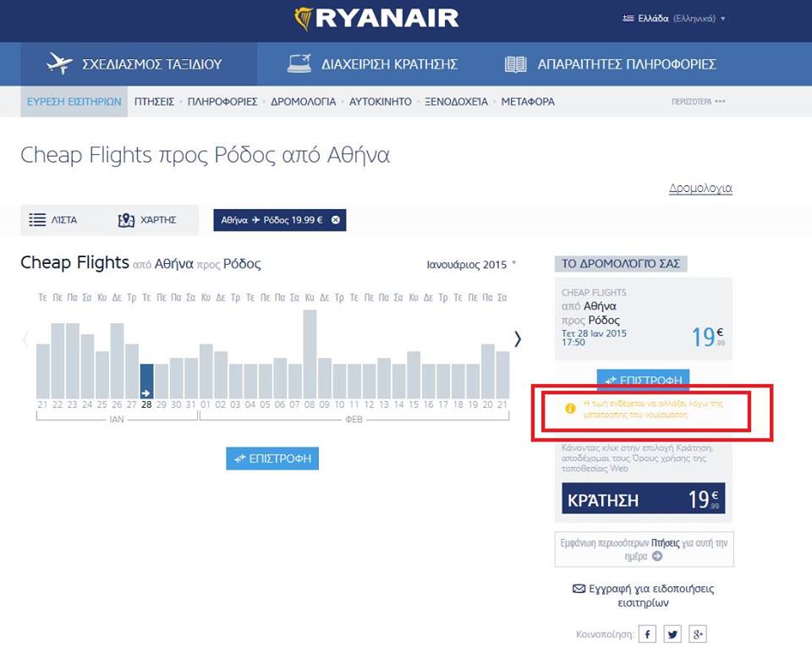
Task: Open the Ελλάδα (Ελληνικά) country selector
Action: (x=674, y=19)
